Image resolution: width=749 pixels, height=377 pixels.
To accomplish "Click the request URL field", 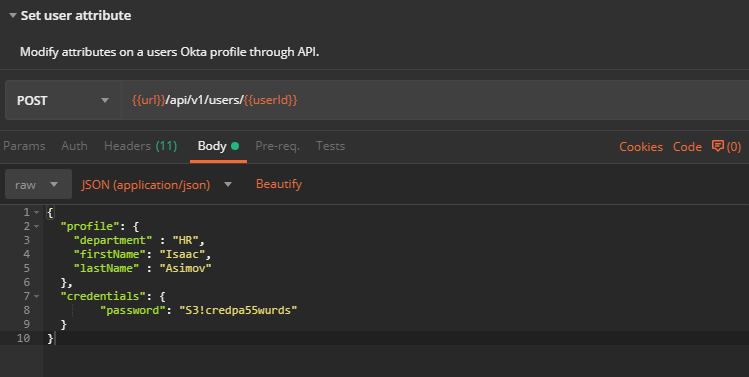I will point(435,100).
